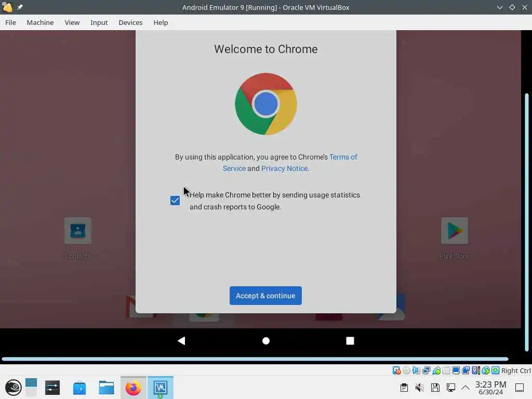Image resolution: width=532 pixels, height=399 pixels.
Task: Tap the Android back navigation button
Action: pos(181,341)
